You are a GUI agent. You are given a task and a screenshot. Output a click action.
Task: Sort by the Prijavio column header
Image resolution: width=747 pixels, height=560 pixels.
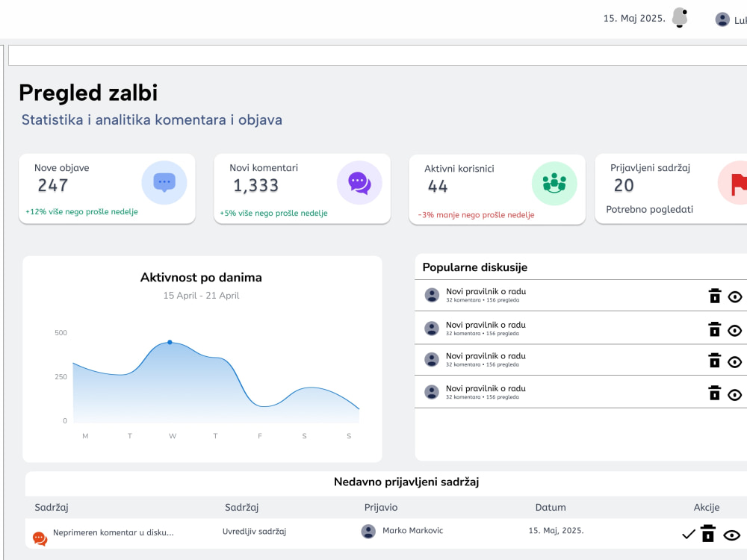pyautogui.click(x=381, y=508)
